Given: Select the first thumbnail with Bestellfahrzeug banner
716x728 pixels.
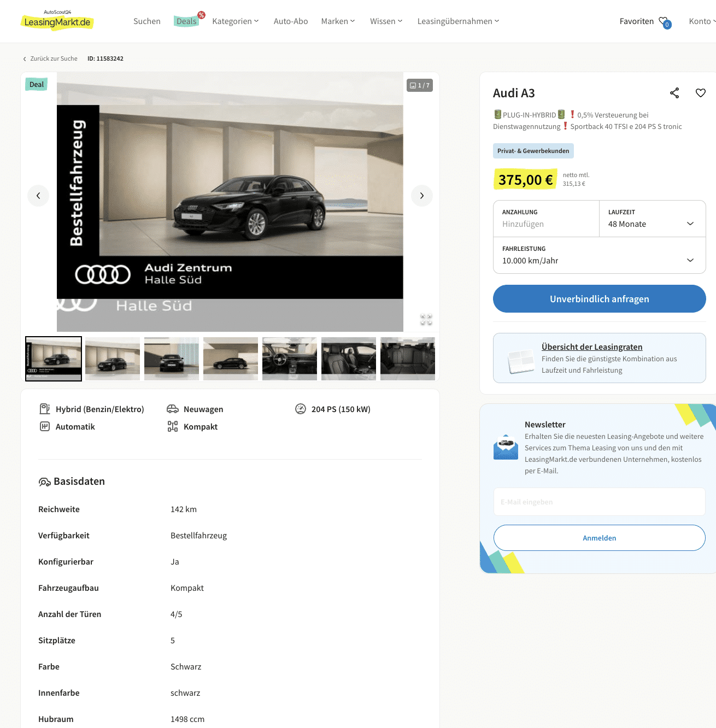Looking at the screenshot, I should pos(54,359).
